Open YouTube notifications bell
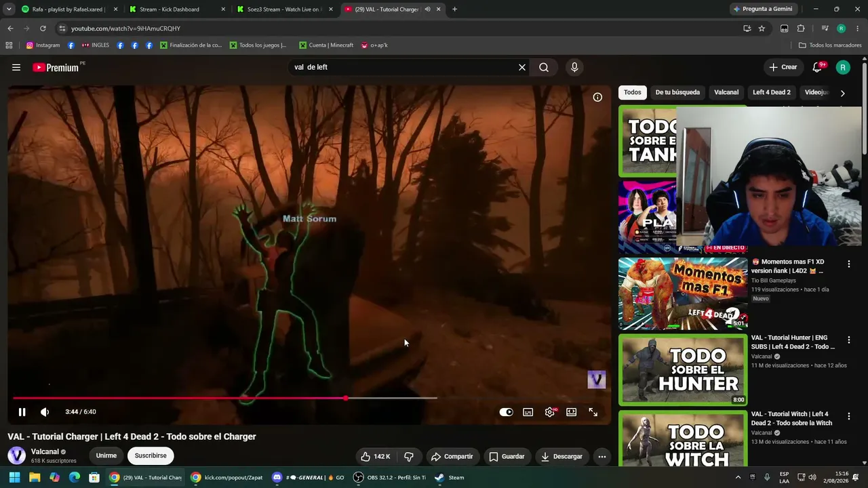This screenshot has height=488, width=868. (818, 67)
